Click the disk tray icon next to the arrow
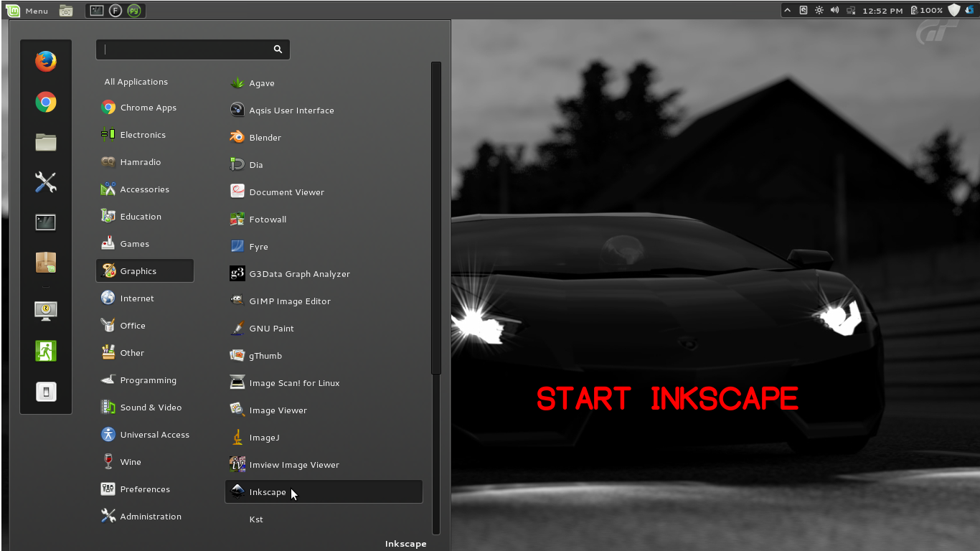The width and height of the screenshot is (980, 551). [x=804, y=10]
